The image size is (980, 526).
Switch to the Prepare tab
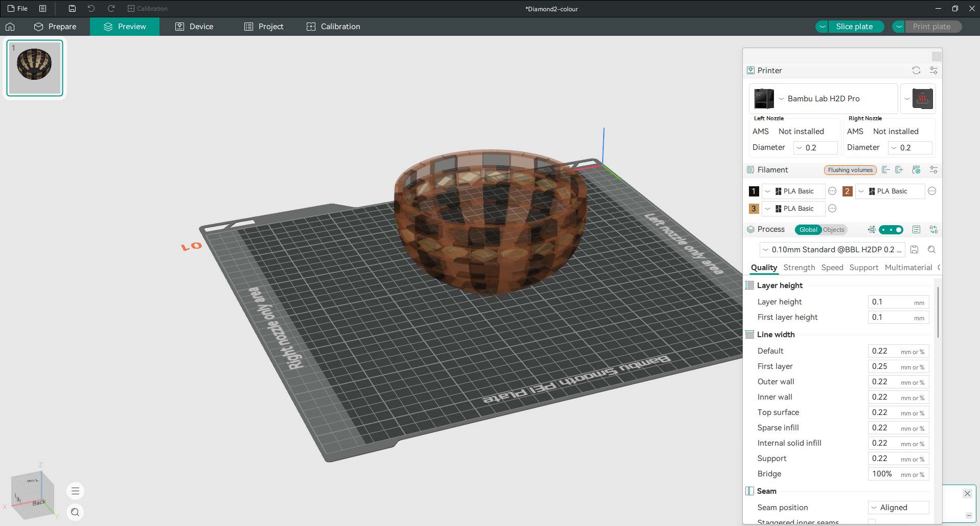pyautogui.click(x=55, y=27)
